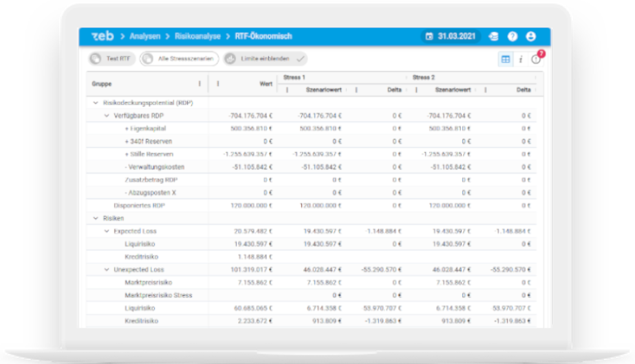635x364 pixels.
Task: Go to Risikoanalyse in breadcrumb
Action: click(197, 36)
